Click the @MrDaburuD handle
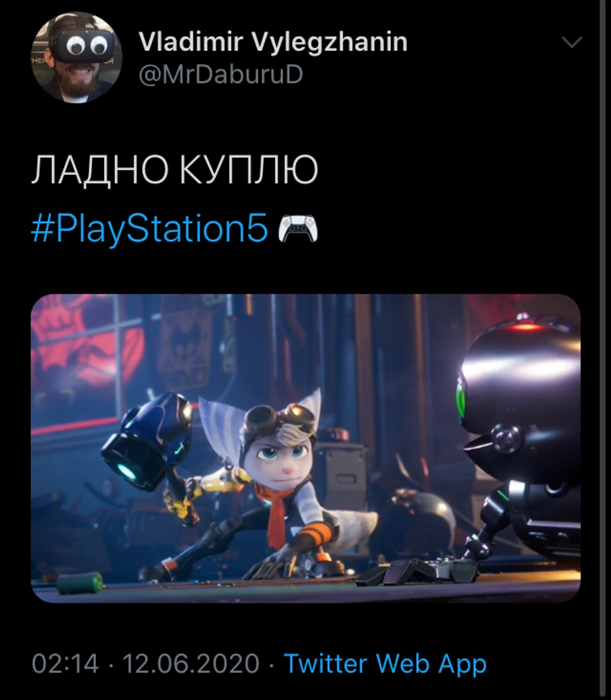The width and height of the screenshot is (611, 700). click(x=221, y=75)
